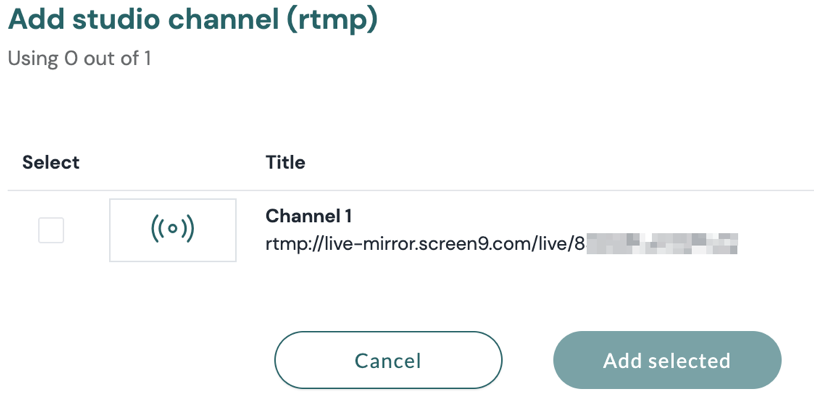Click the blurred stream key in the URL
814x403 pixels.
662,244
